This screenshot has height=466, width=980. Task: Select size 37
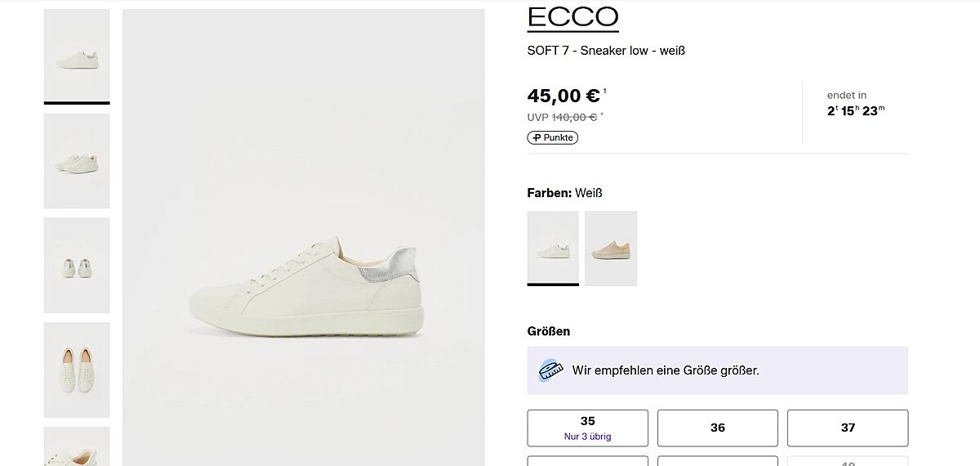[848, 428]
